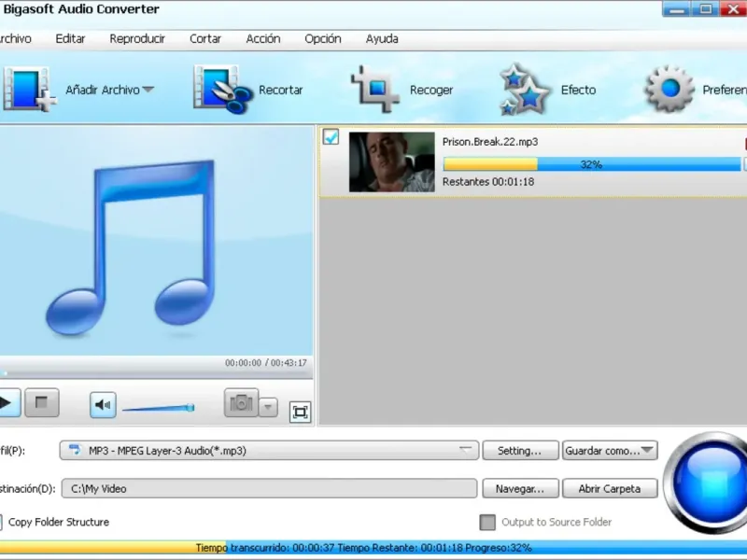Select the Prison.Break.22.mp3 file name
The width and height of the screenshot is (747, 560).
click(490, 142)
